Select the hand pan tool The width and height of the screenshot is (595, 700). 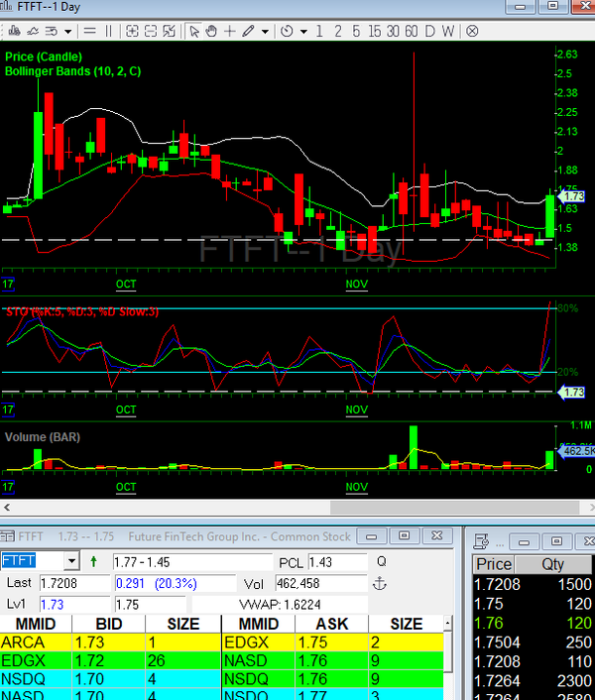click(x=212, y=31)
